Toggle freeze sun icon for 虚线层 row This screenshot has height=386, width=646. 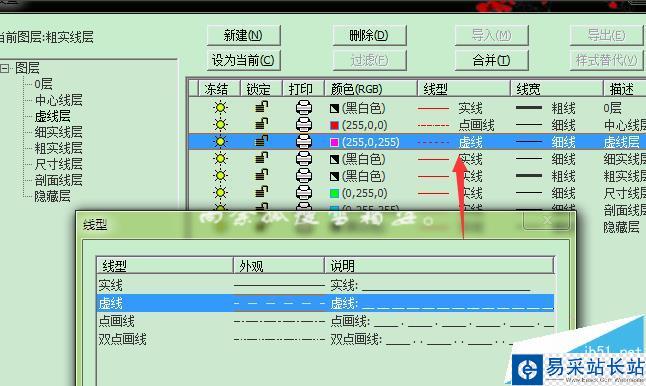click(220, 142)
